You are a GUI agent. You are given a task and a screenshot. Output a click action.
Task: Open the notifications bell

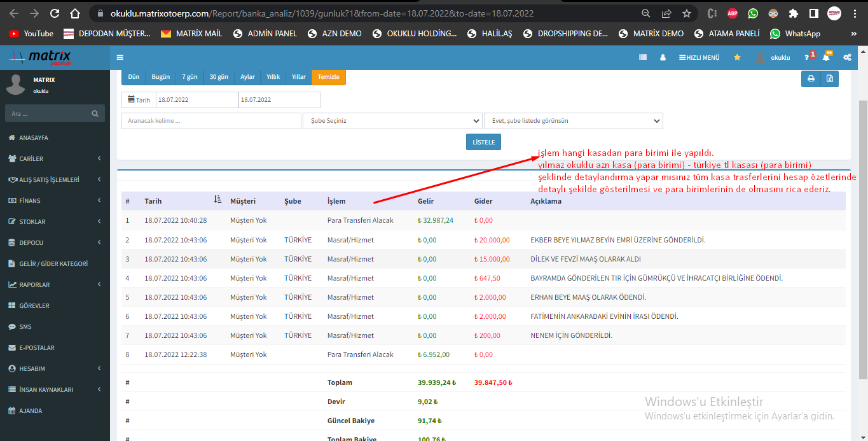[x=826, y=57]
